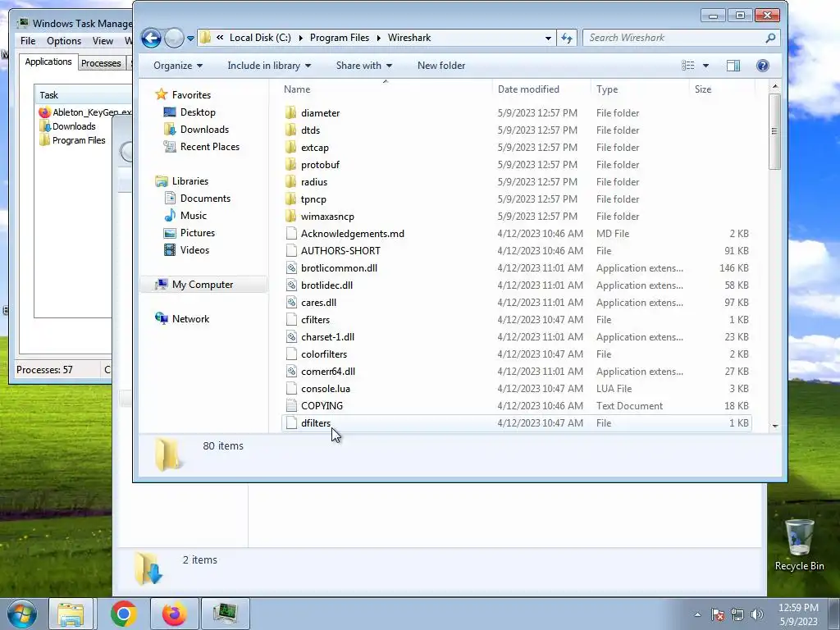The width and height of the screenshot is (840, 630).
Task: Select the dtds folder icon
Action: pos(291,130)
